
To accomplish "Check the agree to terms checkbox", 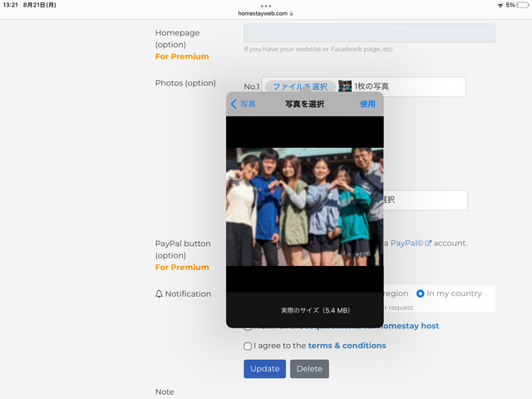I will 248,346.
